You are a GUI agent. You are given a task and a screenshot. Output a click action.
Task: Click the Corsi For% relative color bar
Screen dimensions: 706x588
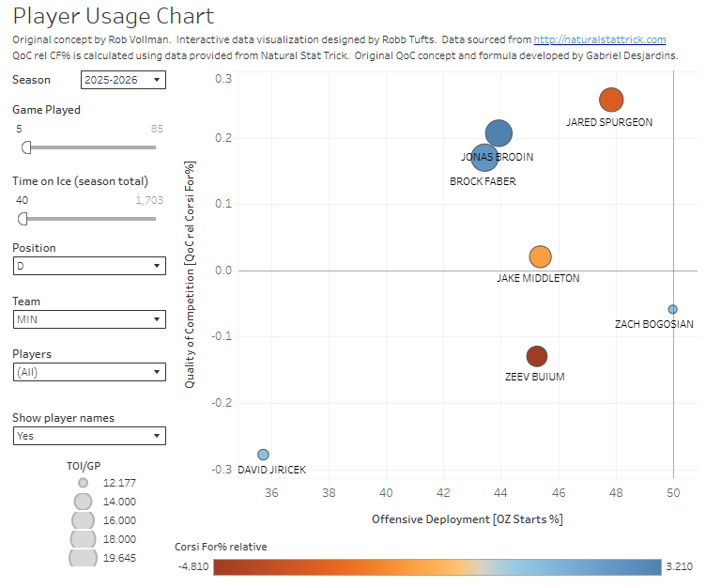coord(437,566)
